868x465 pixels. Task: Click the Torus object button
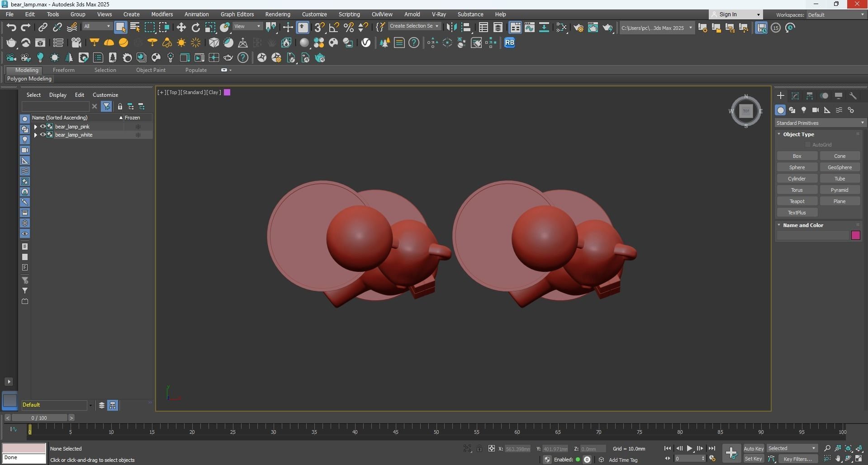point(797,190)
